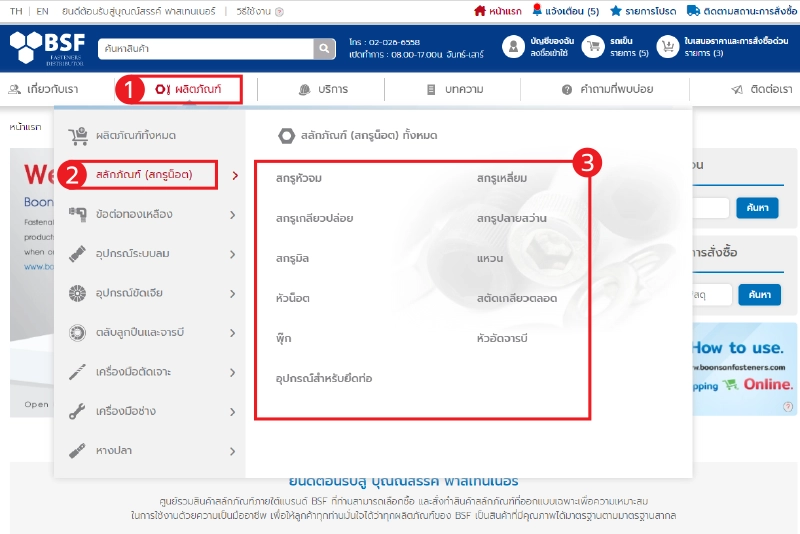Click the order tracking truck icon
This screenshot has height=534, width=800.
click(693, 11)
